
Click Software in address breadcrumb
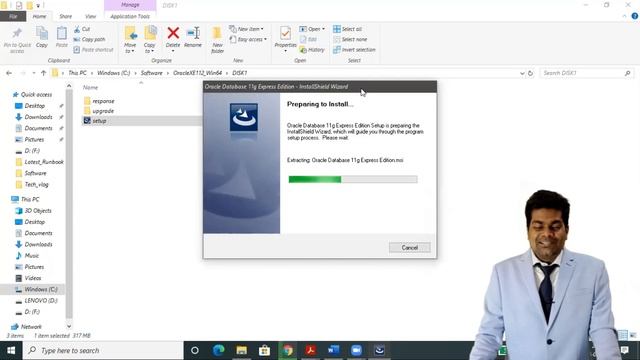151,73
